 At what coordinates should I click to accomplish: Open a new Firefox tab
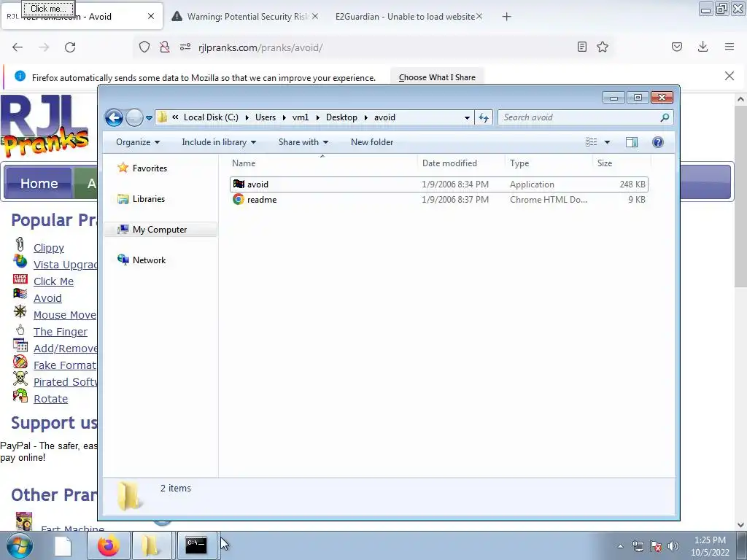point(506,17)
